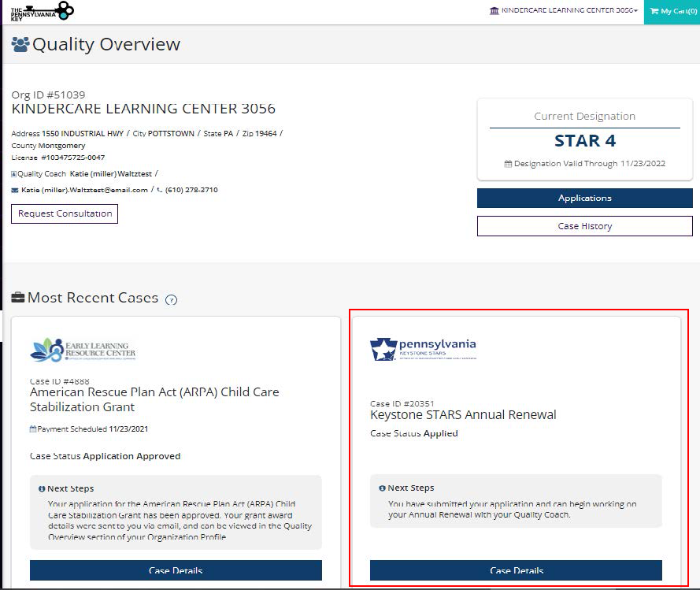Click the Case ID #20351 label
This screenshot has height=590, width=700.
pyautogui.click(x=402, y=403)
